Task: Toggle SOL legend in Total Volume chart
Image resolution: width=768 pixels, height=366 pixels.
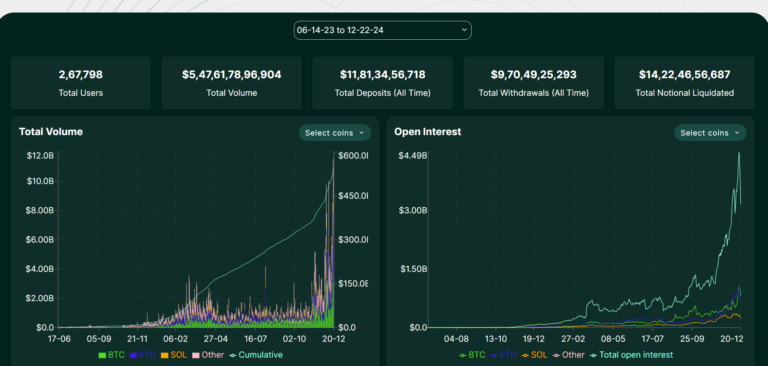Action: click(173, 355)
